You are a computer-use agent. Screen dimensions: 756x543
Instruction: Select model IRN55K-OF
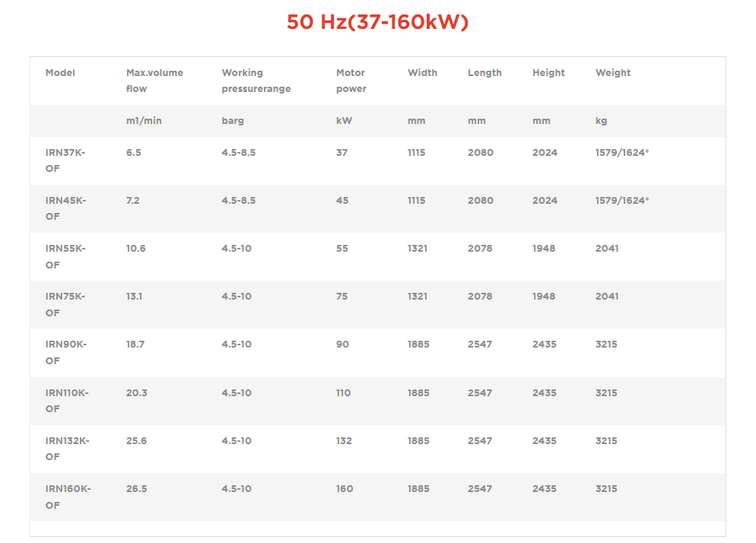(65, 256)
